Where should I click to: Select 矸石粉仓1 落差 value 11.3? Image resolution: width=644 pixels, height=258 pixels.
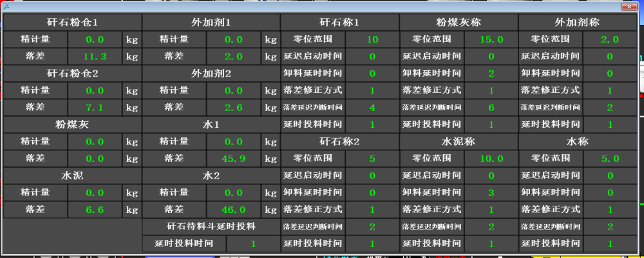(x=95, y=56)
